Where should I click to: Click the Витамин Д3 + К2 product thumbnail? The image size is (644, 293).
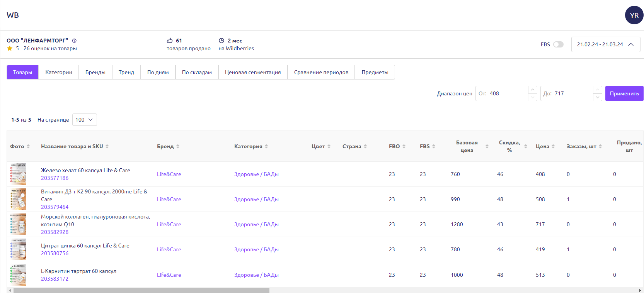coord(18,199)
